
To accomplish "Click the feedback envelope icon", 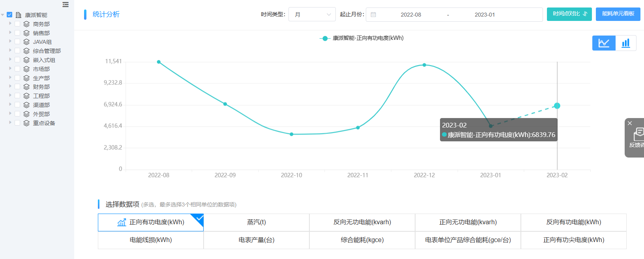I will click(x=638, y=134).
